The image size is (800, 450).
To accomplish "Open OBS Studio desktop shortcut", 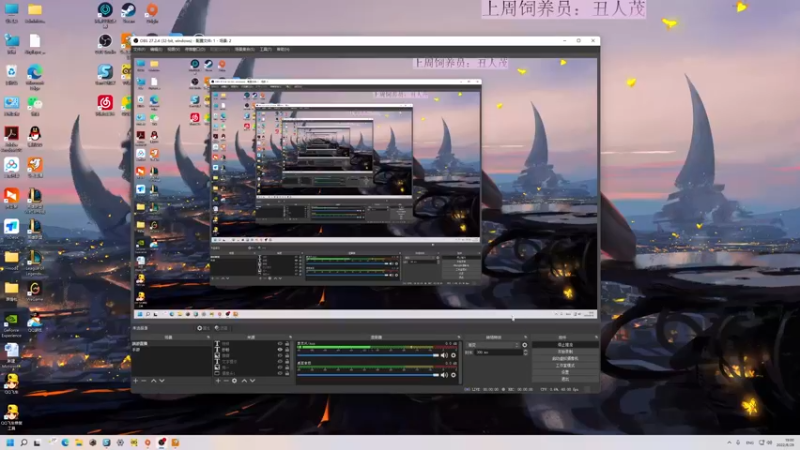I will [x=105, y=43].
